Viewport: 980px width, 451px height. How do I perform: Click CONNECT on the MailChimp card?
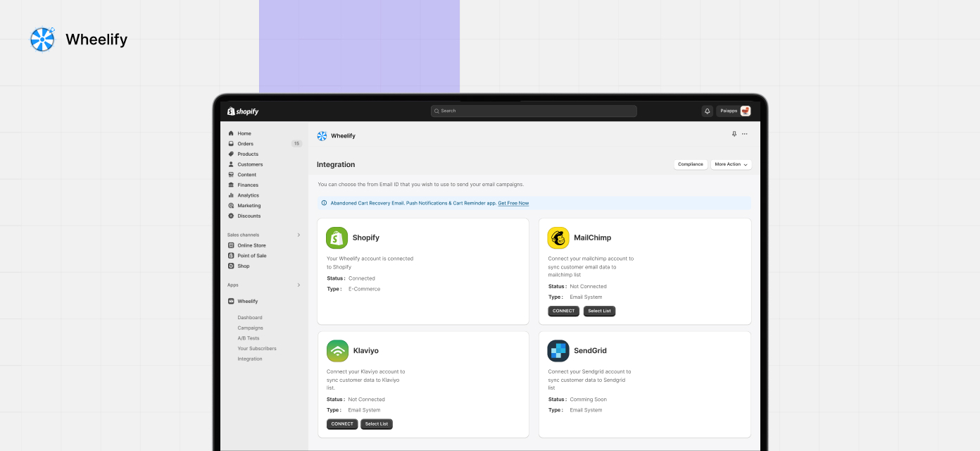pos(564,311)
